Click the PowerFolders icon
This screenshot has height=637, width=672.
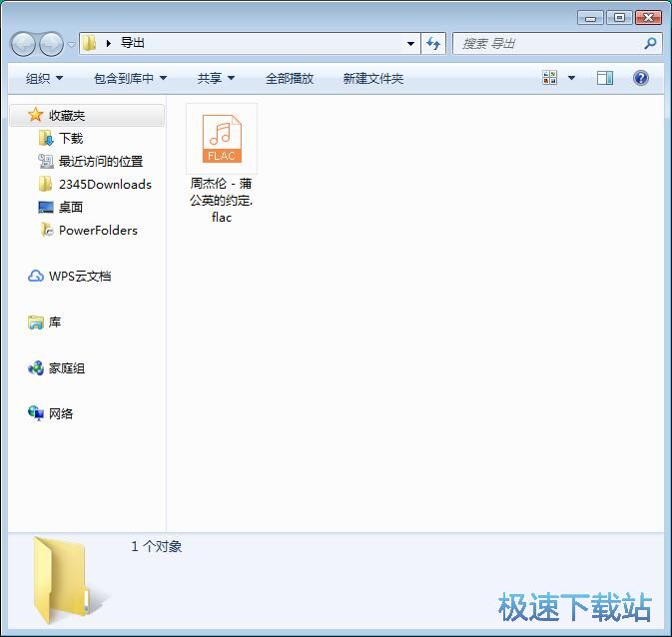[x=46, y=230]
